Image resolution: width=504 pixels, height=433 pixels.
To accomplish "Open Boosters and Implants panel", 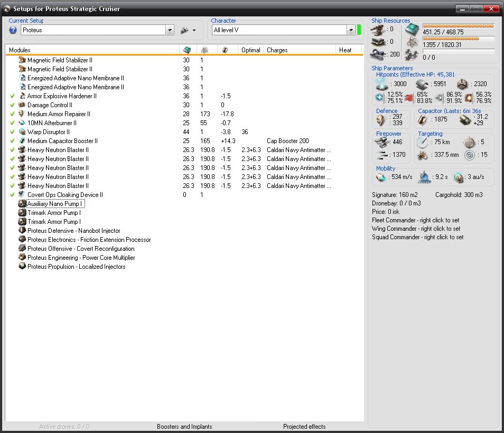I will click(x=184, y=427).
